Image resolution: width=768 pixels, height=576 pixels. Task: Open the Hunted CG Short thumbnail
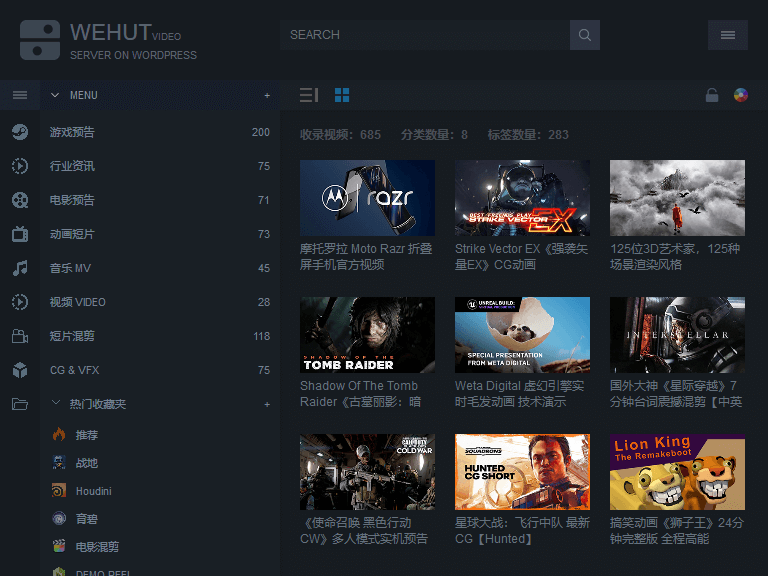pyautogui.click(x=522, y=472)
